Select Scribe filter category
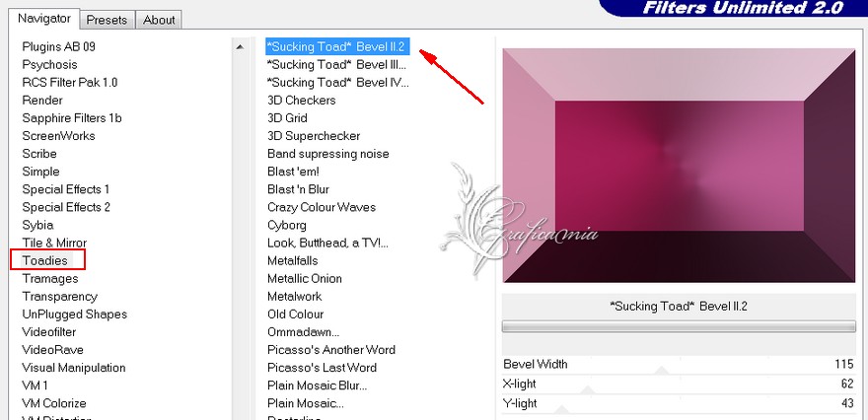Viewport: 868px width, 420px height. 39,153
